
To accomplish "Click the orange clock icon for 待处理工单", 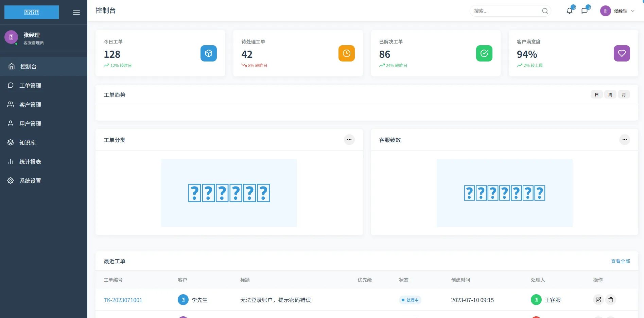I will (347, 53).
